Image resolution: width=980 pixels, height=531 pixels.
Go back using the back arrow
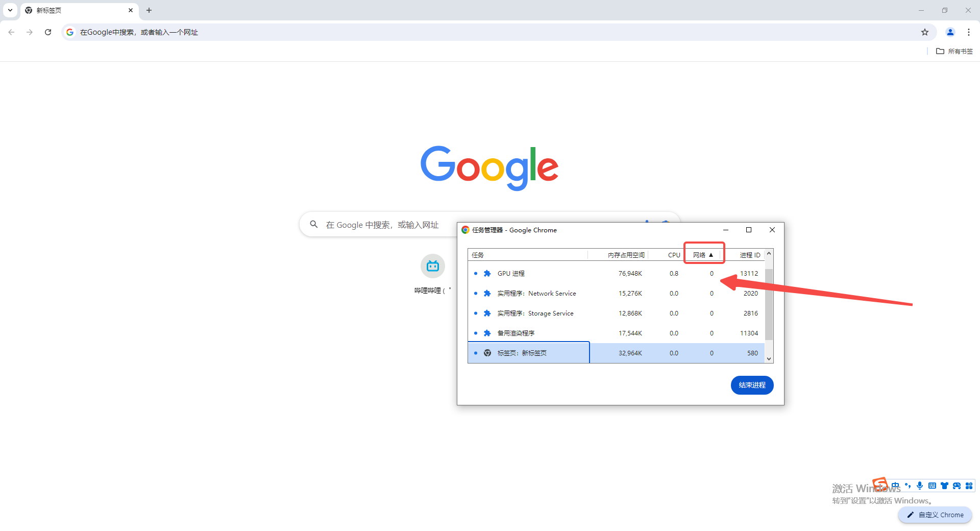coord(11,32)
